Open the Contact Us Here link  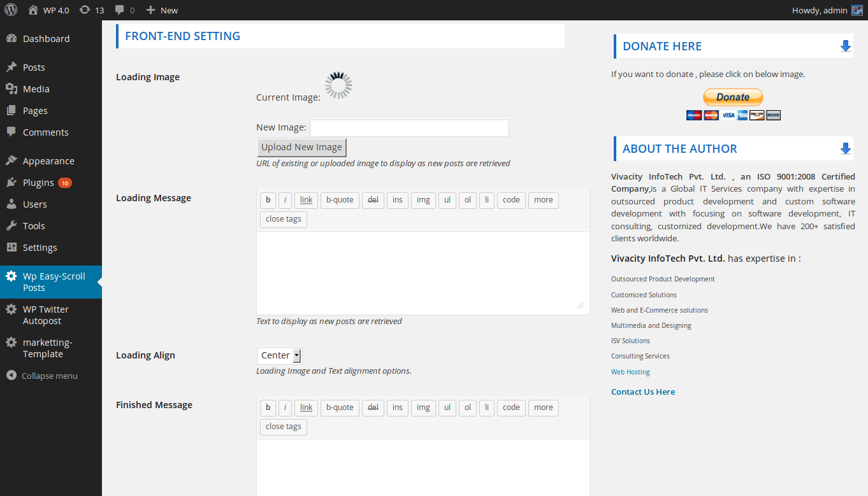pos(643,392)
